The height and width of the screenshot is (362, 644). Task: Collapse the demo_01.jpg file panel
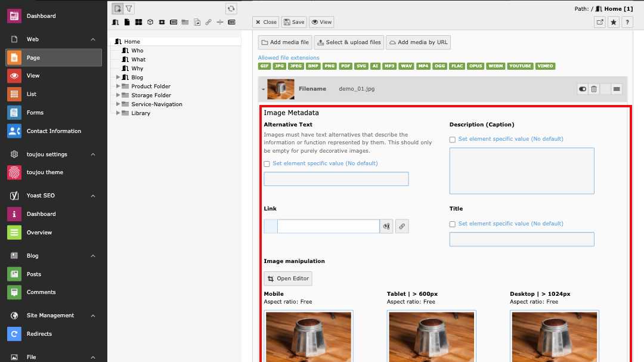[263, 89]
